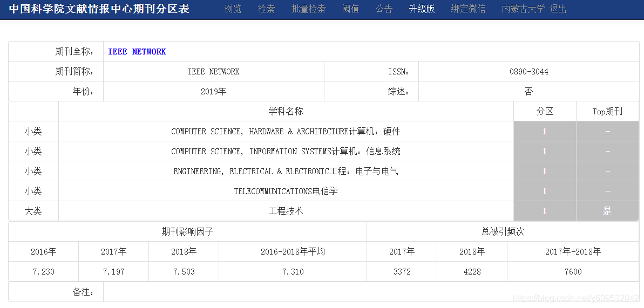Click the 分区 value for TELECOMMUNICATIONS

click(545, 191)
